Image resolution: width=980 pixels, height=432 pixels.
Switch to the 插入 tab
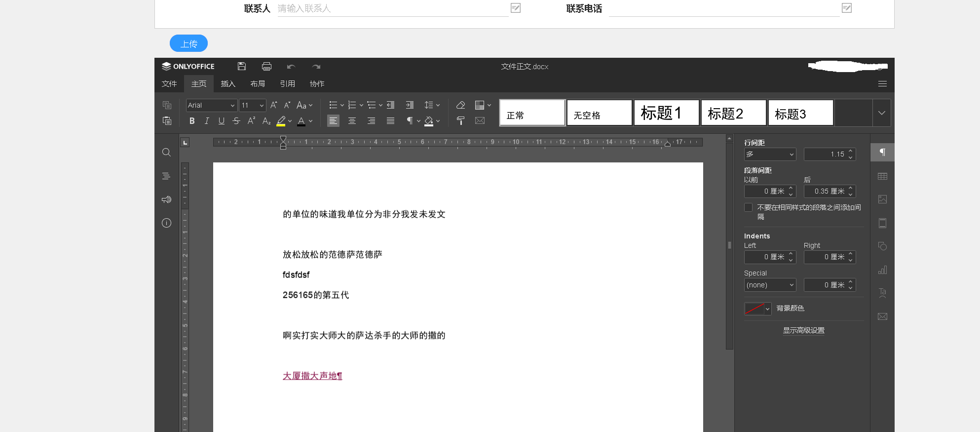coord(228,84)
